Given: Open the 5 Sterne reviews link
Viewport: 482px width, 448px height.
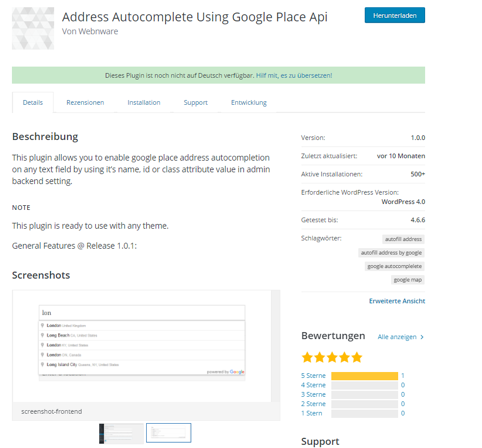Looking at the screenshot, I should pyautogui.click(x=313, y=376).
